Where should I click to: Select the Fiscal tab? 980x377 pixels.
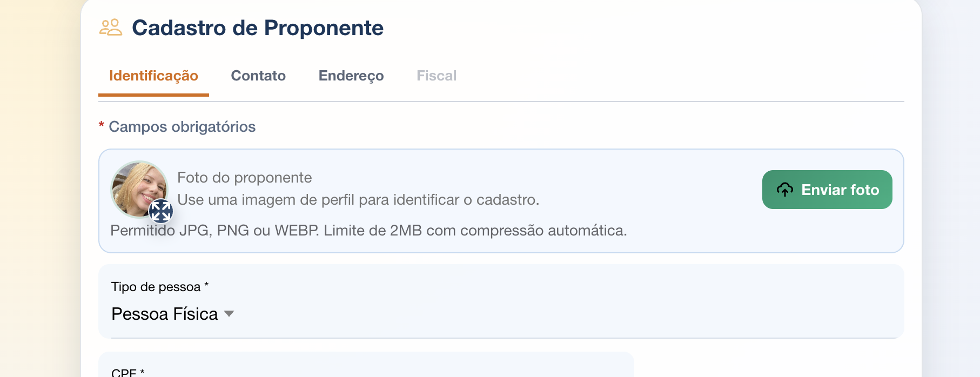pyautogui.click(x=437, y=76)
